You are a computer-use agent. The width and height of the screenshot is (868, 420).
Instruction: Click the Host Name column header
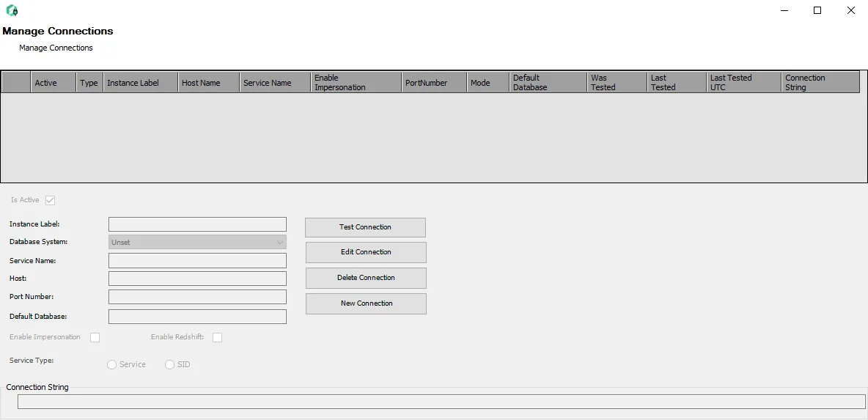pos(209,82)
